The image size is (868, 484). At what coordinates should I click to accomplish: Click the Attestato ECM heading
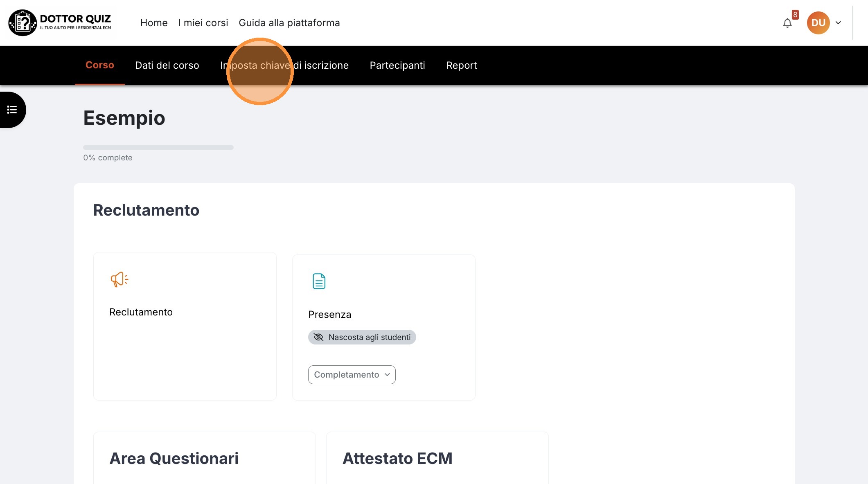click(x=397, y=459)
